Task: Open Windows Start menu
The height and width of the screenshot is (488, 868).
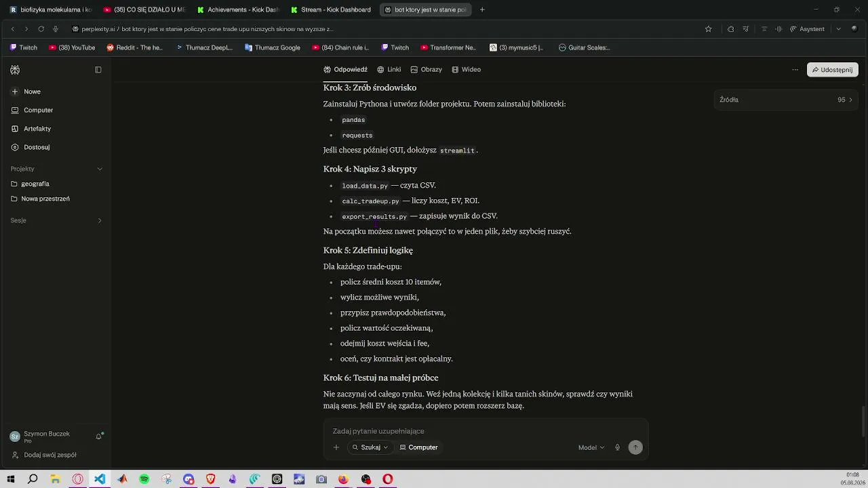Action: click(x=11, y=479)
